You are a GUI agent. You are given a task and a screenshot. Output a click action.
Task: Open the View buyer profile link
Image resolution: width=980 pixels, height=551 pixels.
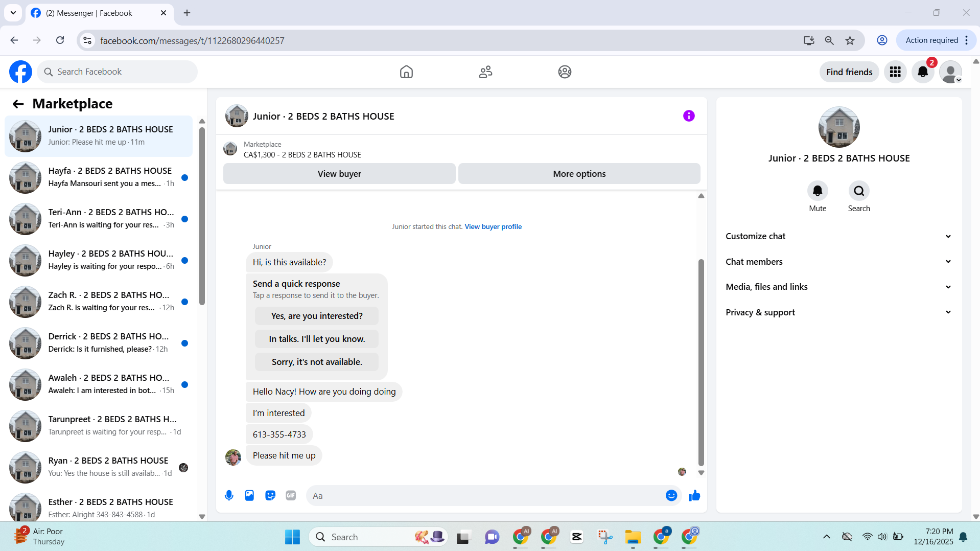[x=493, y=226]
